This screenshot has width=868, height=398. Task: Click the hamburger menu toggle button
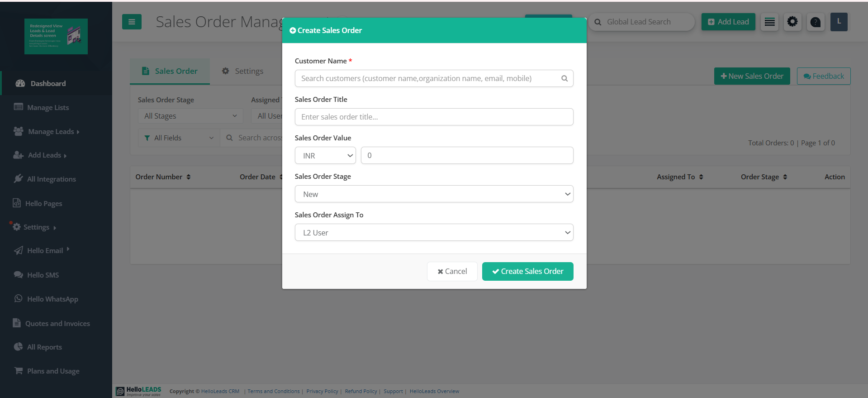point(132,22)
